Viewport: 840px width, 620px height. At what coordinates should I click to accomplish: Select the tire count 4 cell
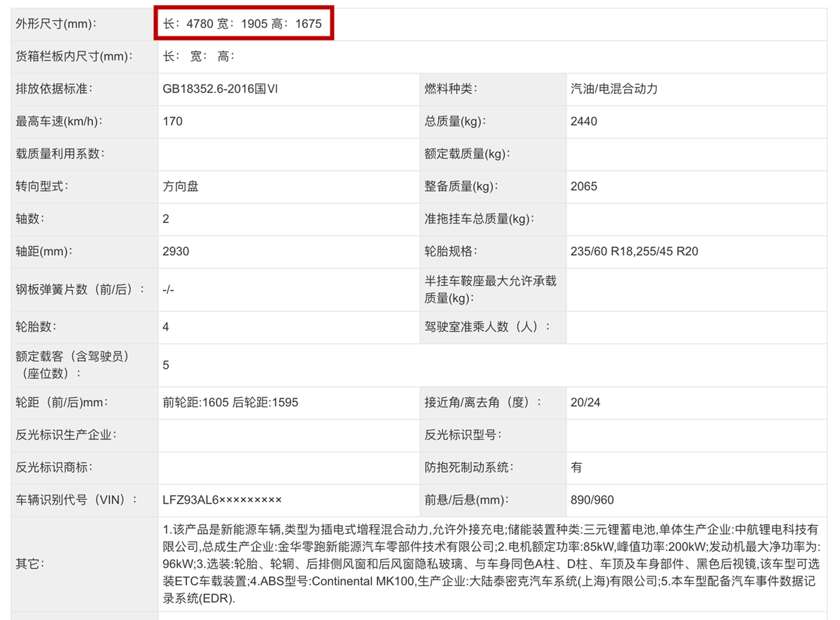(166, 326)
